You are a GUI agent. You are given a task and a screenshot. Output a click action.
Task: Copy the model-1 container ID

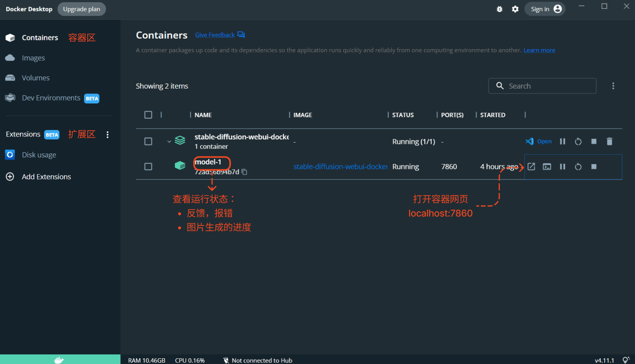245,171
